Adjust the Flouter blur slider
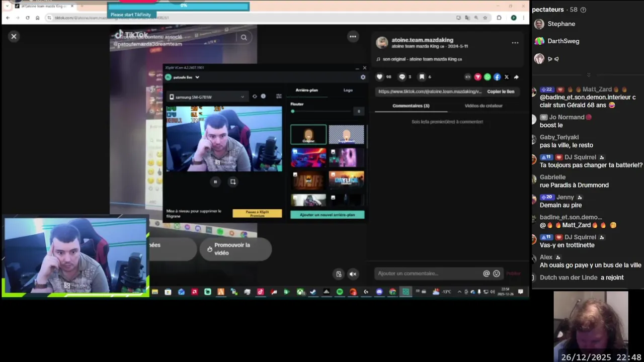 click(x=321, y=111)
